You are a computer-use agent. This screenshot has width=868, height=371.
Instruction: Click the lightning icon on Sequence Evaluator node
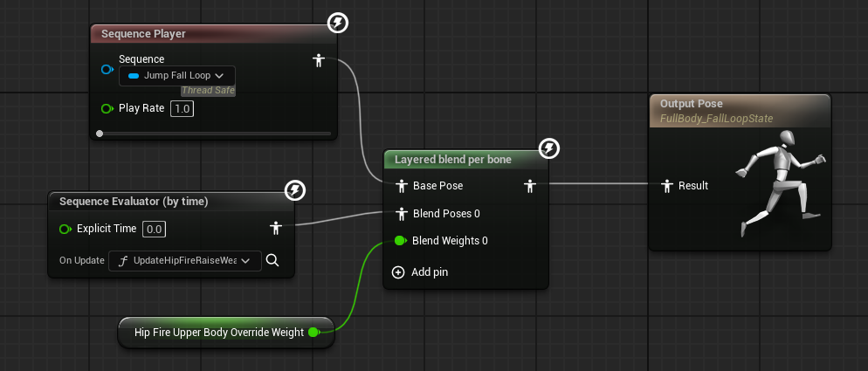[295, 191]
